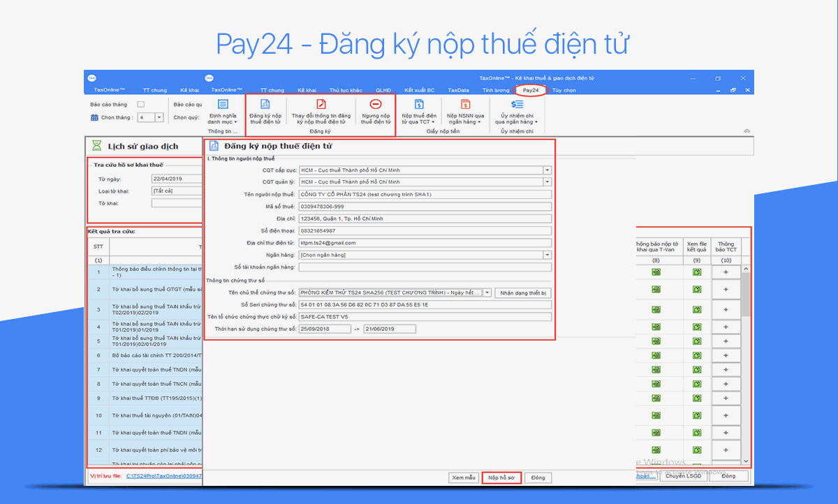Open the Tính lương tab
This screenshot has width=838, height=504.
tap(496, 90)
